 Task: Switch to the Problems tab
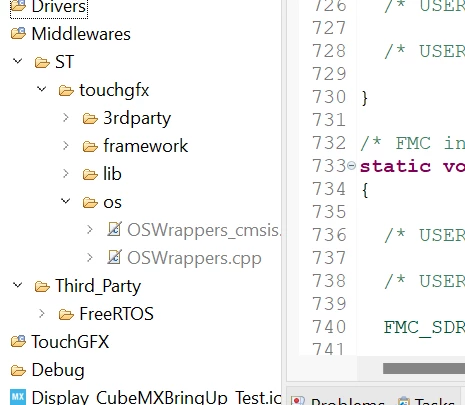pos(348,401)
